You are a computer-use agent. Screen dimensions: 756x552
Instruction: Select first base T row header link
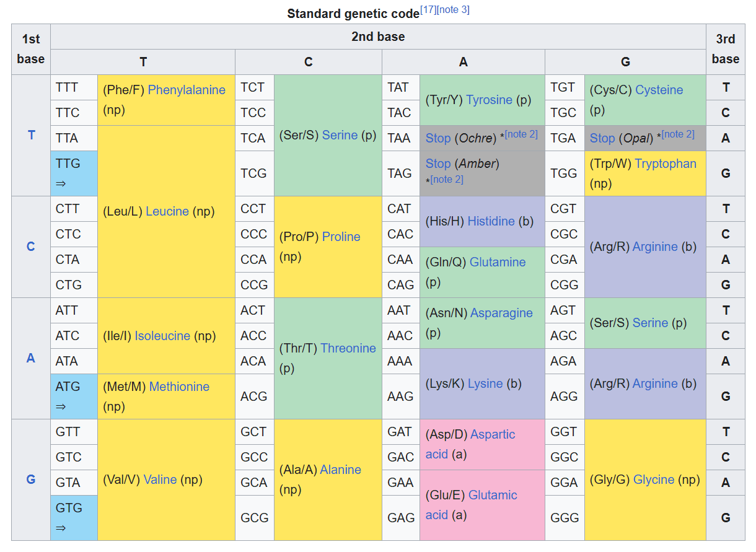pos(31,135)
